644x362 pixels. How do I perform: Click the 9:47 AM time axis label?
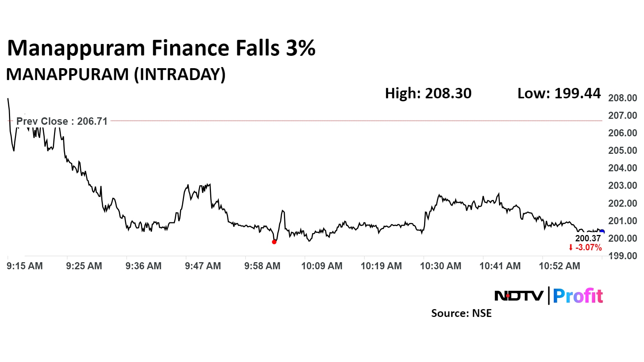(203, 266)
